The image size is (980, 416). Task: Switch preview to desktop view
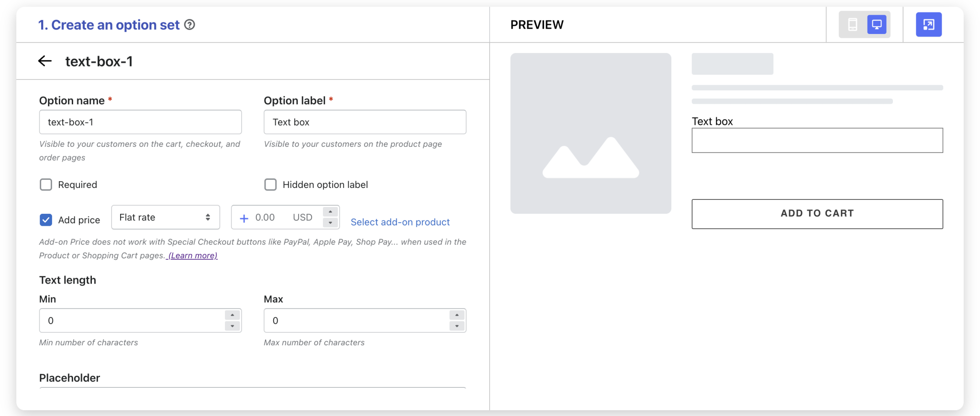click(x=877, y=25)
